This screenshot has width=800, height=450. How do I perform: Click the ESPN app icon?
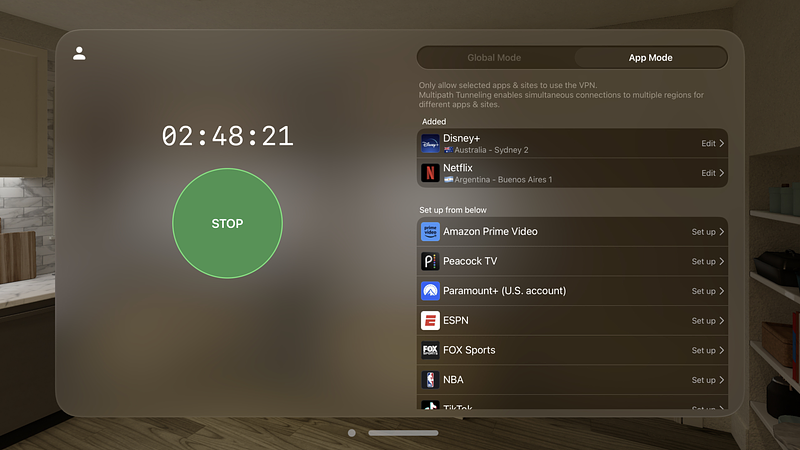tap(430, 320)
